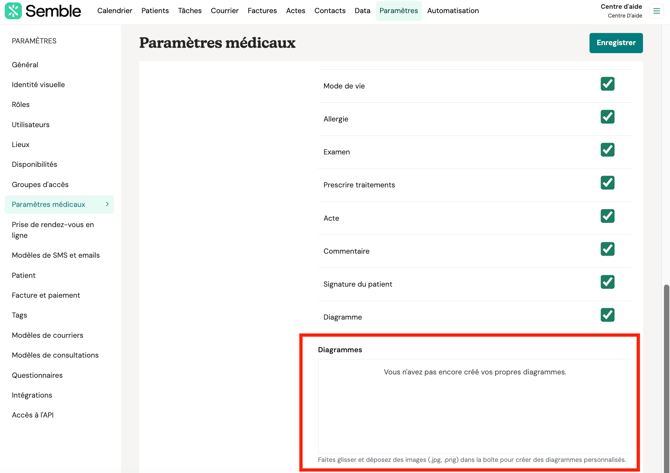Open Modèles de consultations settings
670x473 pixels.
pos(55,355)
